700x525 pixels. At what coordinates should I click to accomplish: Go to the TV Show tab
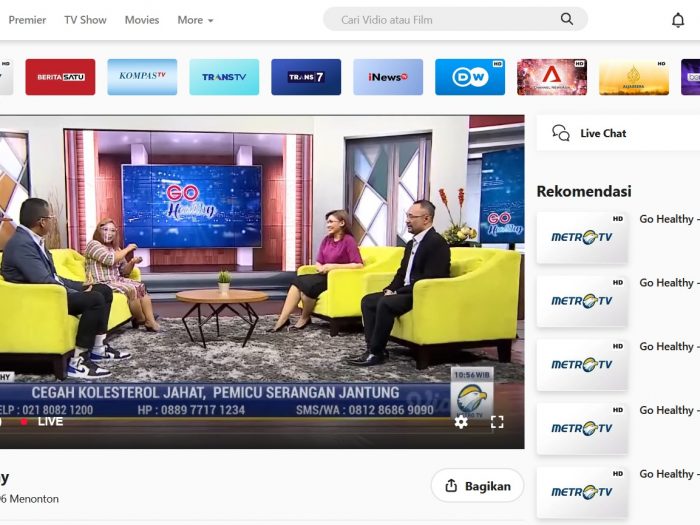pos(85,20)
